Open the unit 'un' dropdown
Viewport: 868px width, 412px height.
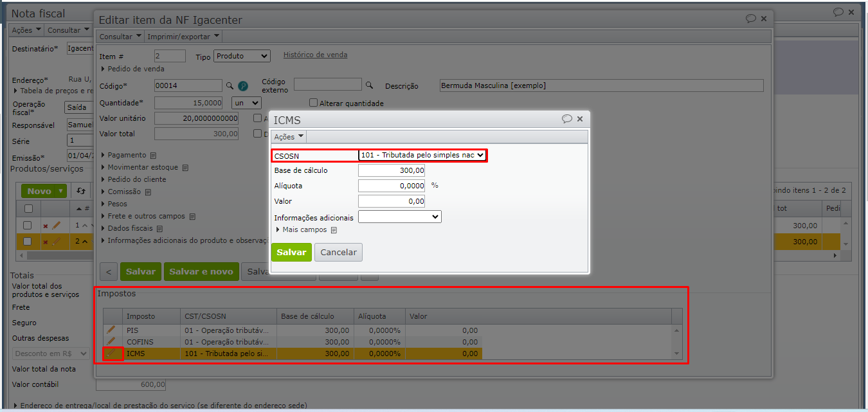pyautogui.click(x=246, y=103)
